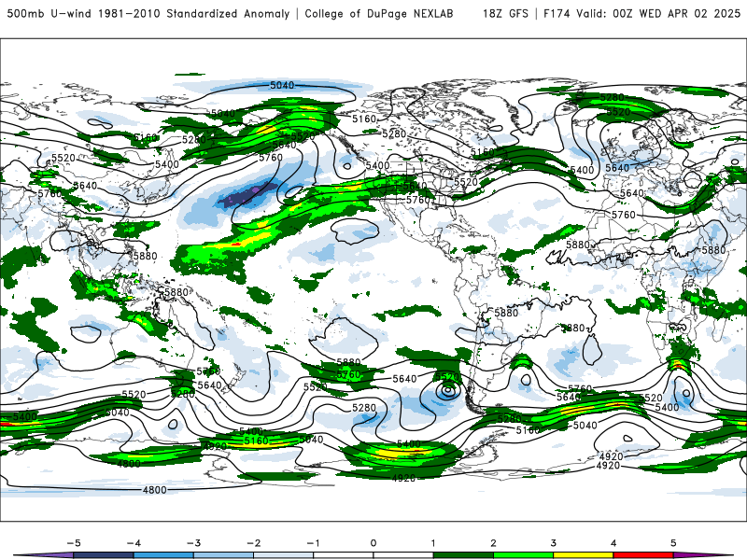The height and width of the screenshot is (560, 747).
Task: Click 'F174 Valid: 00Z WED APR 02 2025' text
Action: click(641, 13)
